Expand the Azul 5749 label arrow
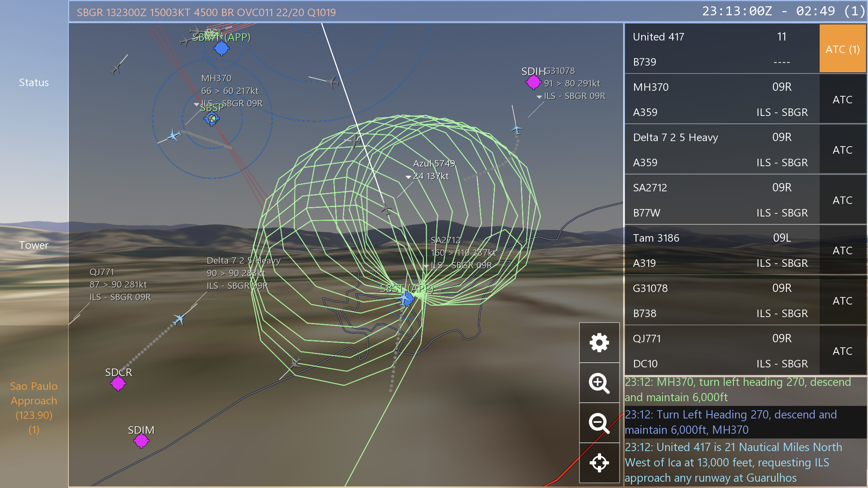The width and height of the screenshot is (868, 488). pyautogui.click(x=408, y=177)
